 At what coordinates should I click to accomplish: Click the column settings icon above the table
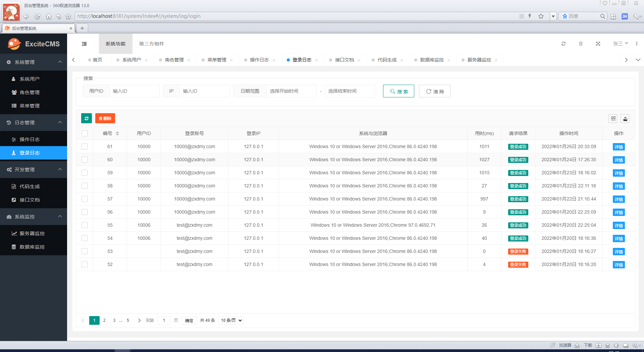click(x=613, y=119)
